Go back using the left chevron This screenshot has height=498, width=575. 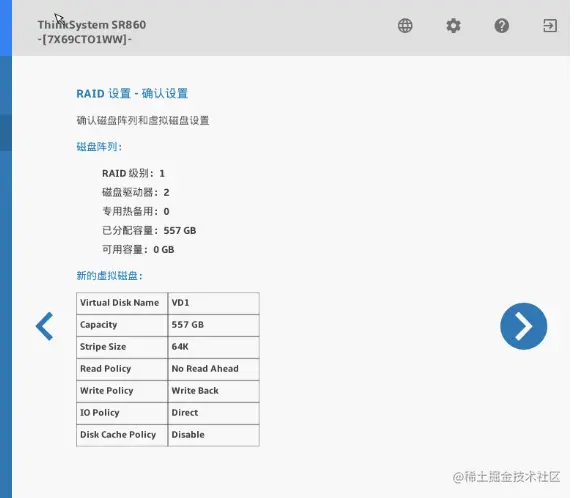coord(45,326)
